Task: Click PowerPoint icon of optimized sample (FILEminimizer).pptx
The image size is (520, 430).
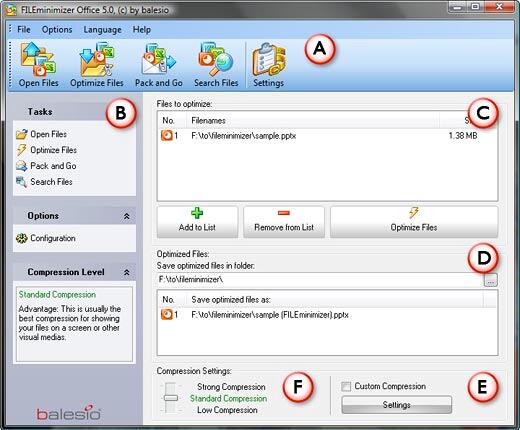Action: (x=167, y=314)
